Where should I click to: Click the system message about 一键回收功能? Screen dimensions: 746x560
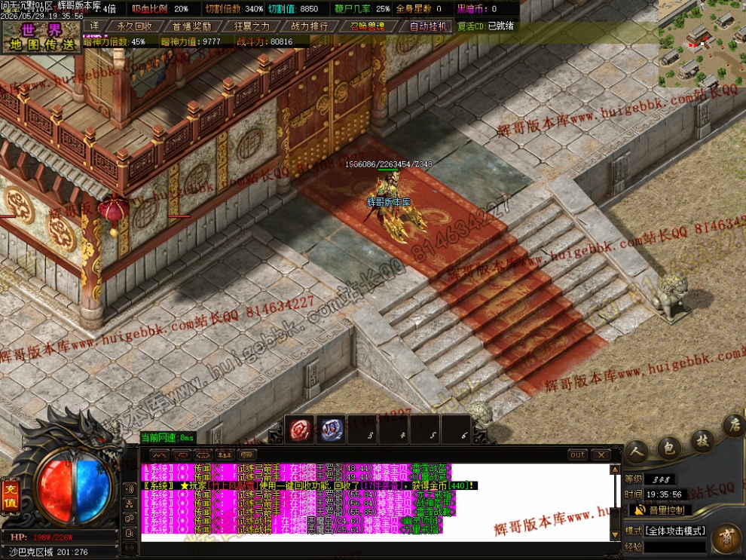click(x=310, y=485)
